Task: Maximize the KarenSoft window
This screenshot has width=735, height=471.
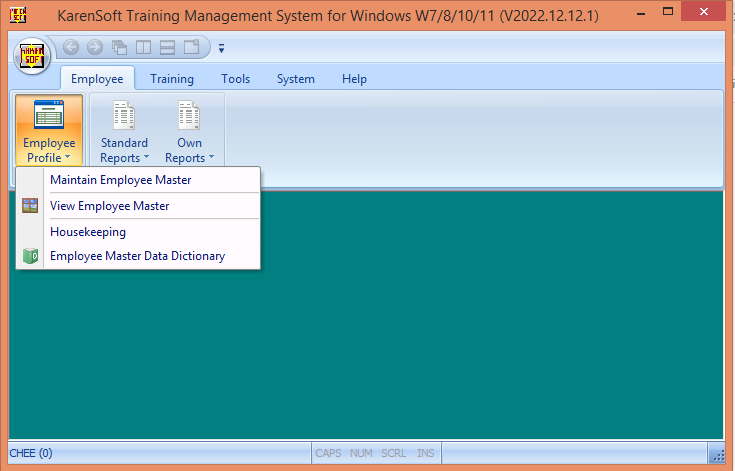Action: [668, 12]
